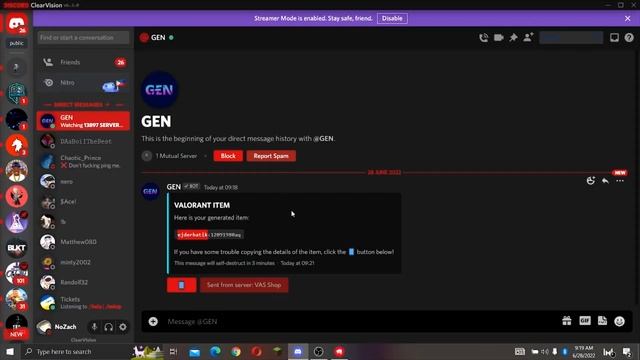Click Find or start a conversation field
Image resolution: width=640 pixels, height=360 pixels.
point(83,38)
